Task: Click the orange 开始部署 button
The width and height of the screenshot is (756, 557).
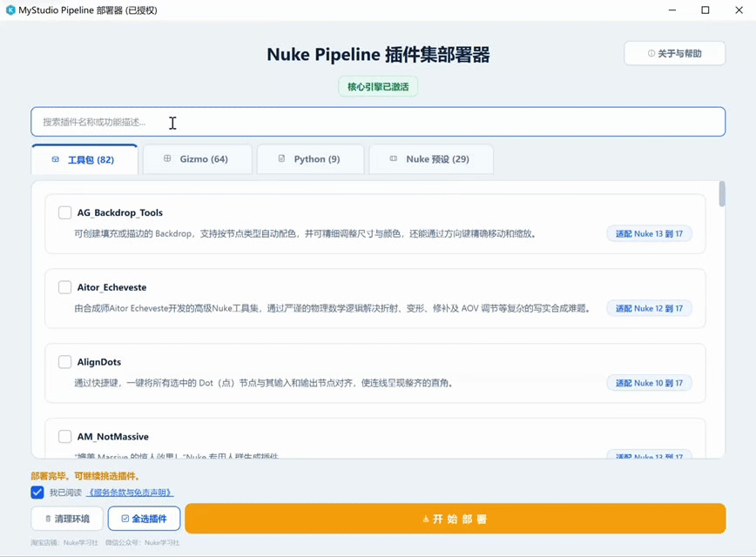Action: click(x=456, y=519)
